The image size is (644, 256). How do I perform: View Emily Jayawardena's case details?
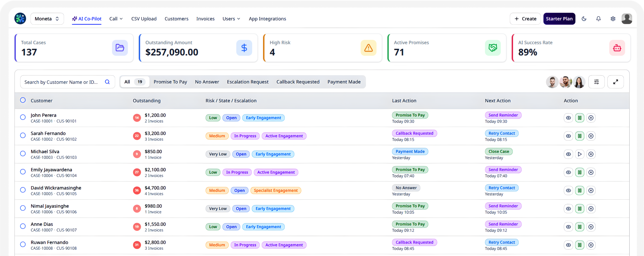568,172
